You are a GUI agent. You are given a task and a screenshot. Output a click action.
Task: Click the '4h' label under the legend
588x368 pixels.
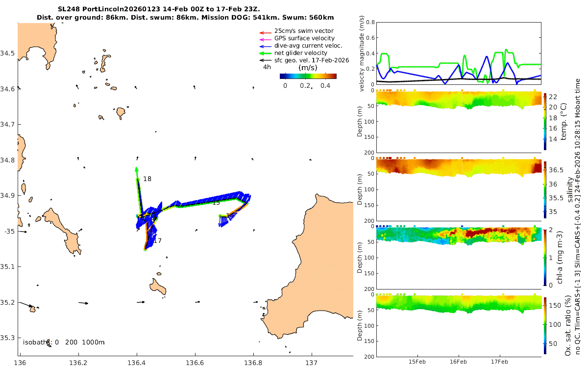click(x=267, y=68)
